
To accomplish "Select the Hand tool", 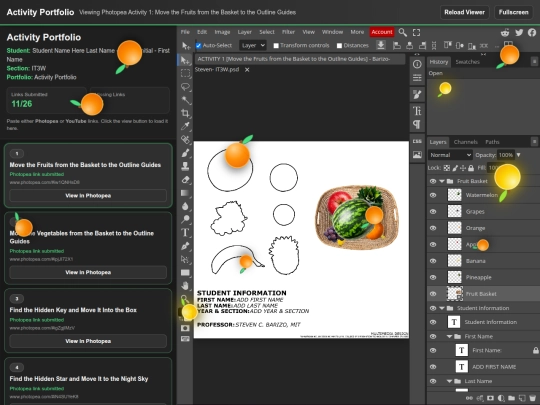I will click(x=185, y=285).
